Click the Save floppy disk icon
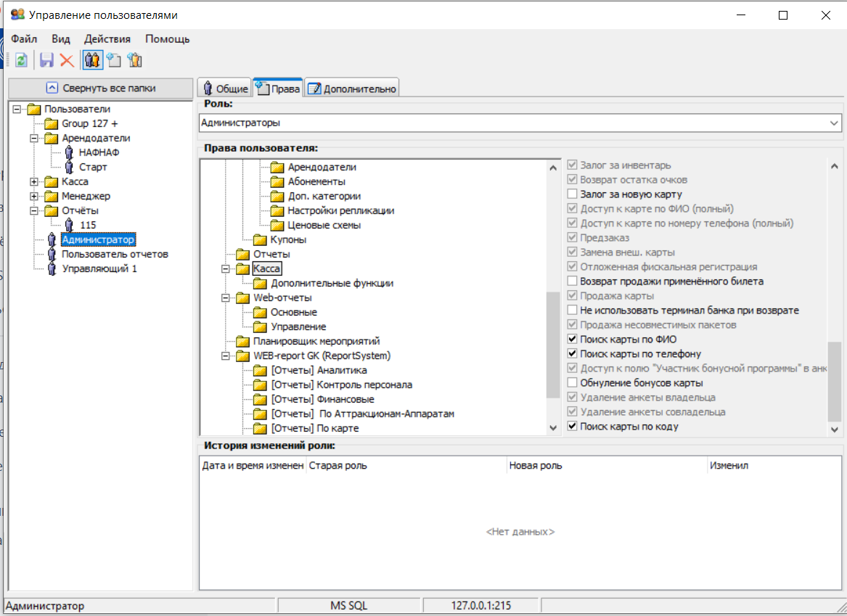 (47, 60)
